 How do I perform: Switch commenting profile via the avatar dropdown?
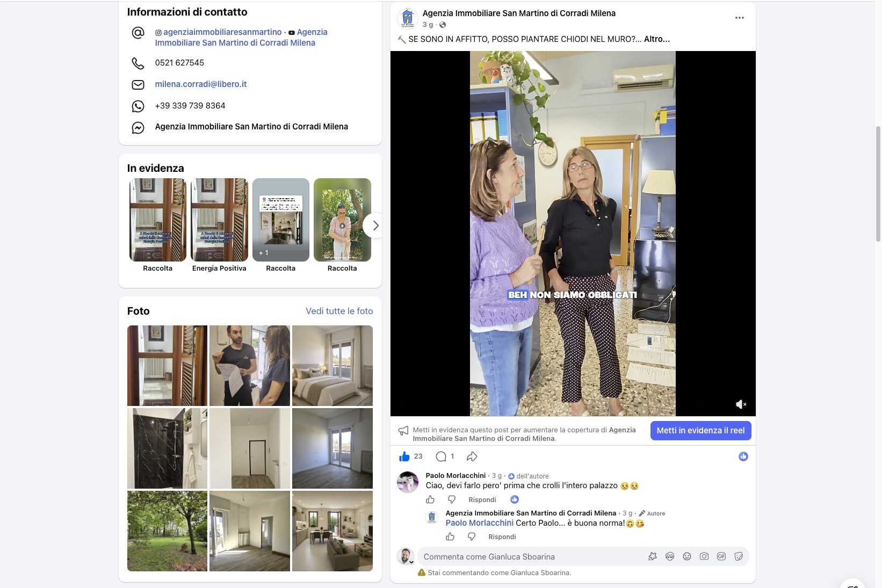(x=406, y=556)
